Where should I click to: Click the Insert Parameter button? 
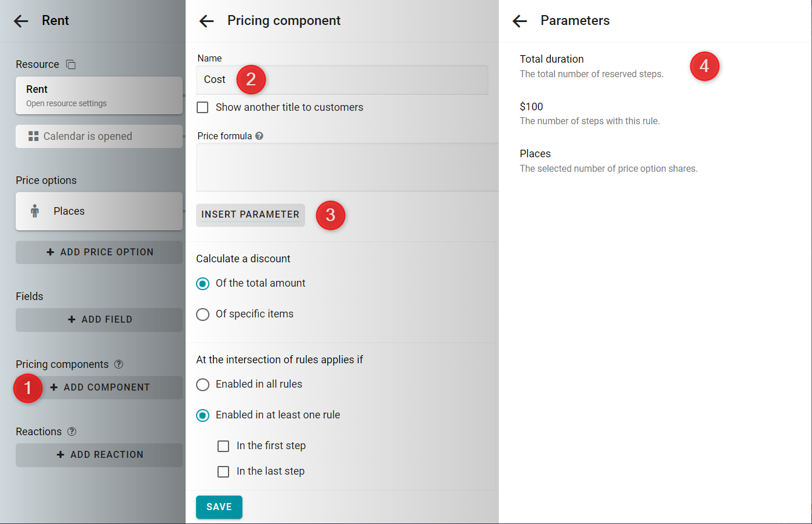coord(251,215)
